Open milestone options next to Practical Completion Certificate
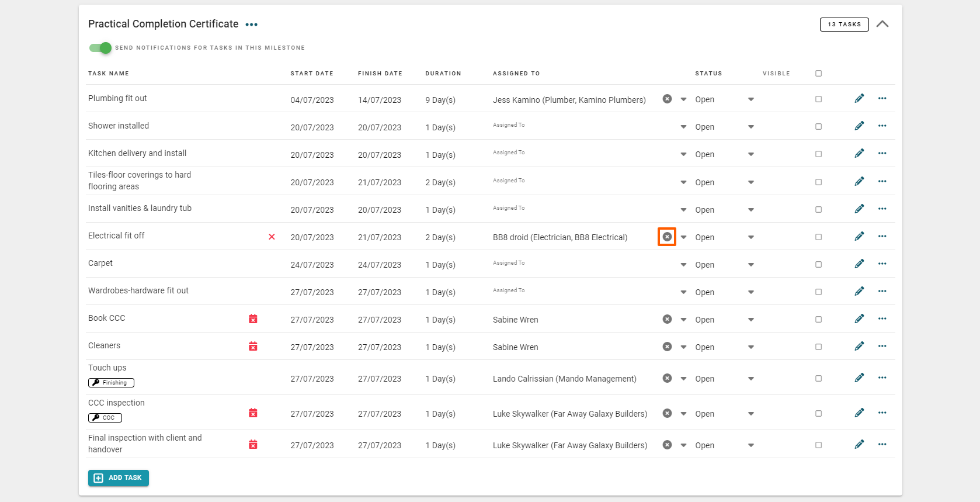Viewport: 980px width, 502px height. [x=252, y=25]
